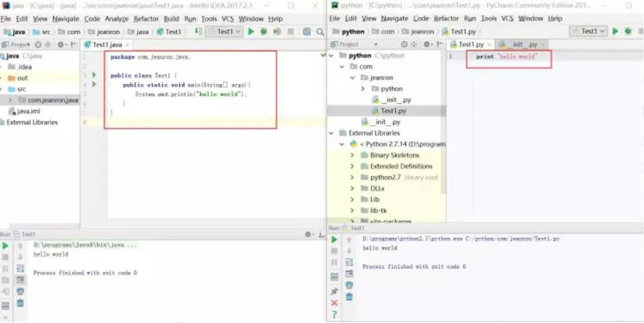Click the trash clear-all icon in IntelliJ Run panel
This screenshot has width=644, height=323.
click(x=20, y=302)
